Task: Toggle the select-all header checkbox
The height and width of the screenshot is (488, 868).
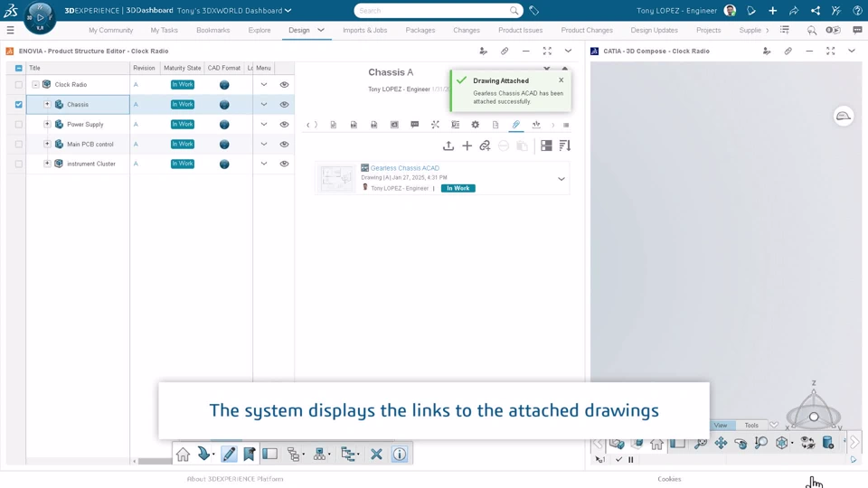Action: tap(19, 68)
